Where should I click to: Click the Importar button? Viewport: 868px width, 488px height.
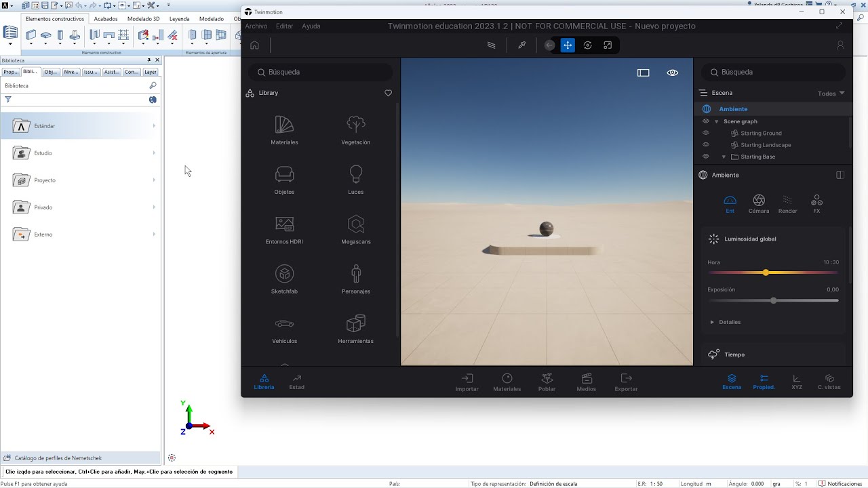[467, 382]
